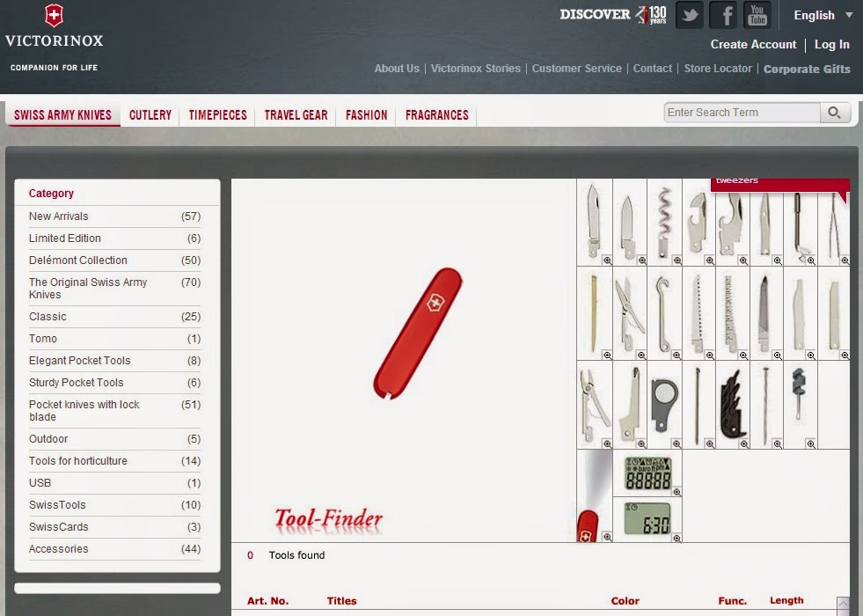Open the Store Locator link
863x616 pixels.
(x=718, y=69)
